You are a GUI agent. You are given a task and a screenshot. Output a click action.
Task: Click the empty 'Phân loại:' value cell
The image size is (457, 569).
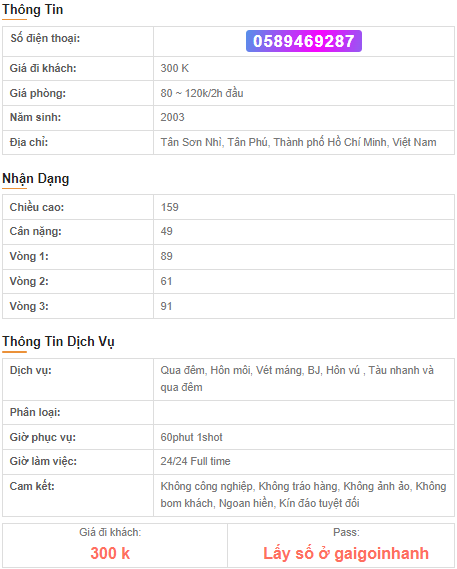click(304, 413)
